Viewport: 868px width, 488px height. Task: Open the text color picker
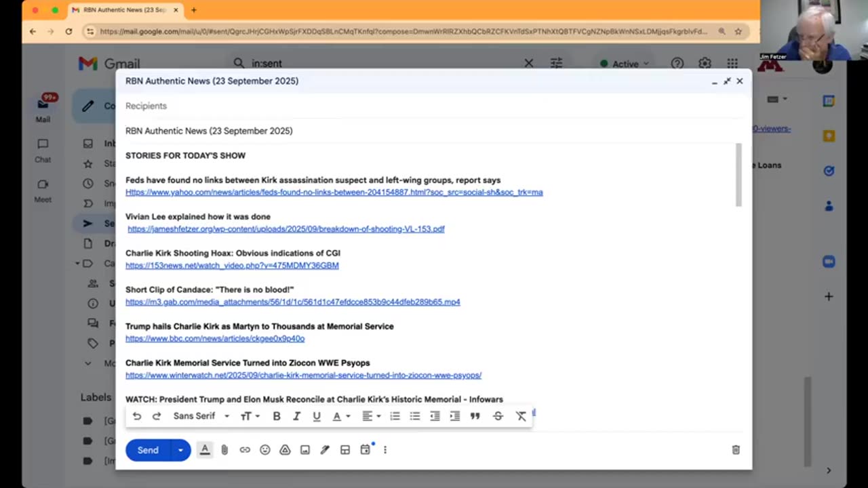pos(340,416)
